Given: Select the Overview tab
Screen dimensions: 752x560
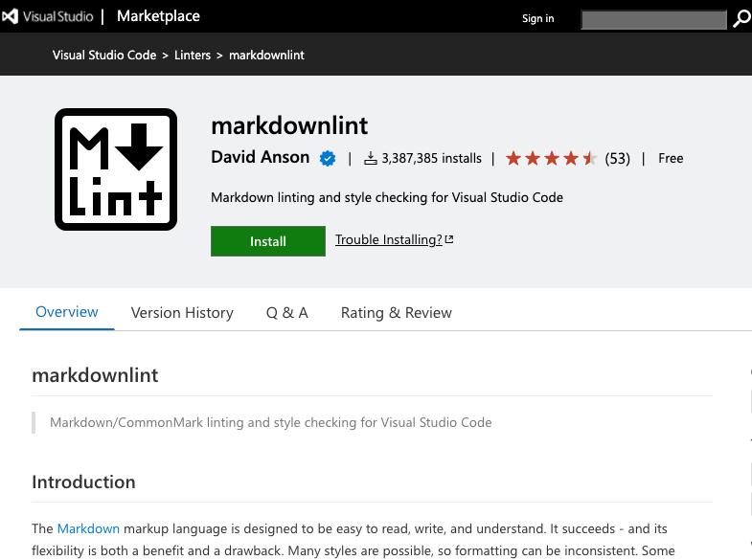Looking at the screenshot, I should [x=67, y=312].
